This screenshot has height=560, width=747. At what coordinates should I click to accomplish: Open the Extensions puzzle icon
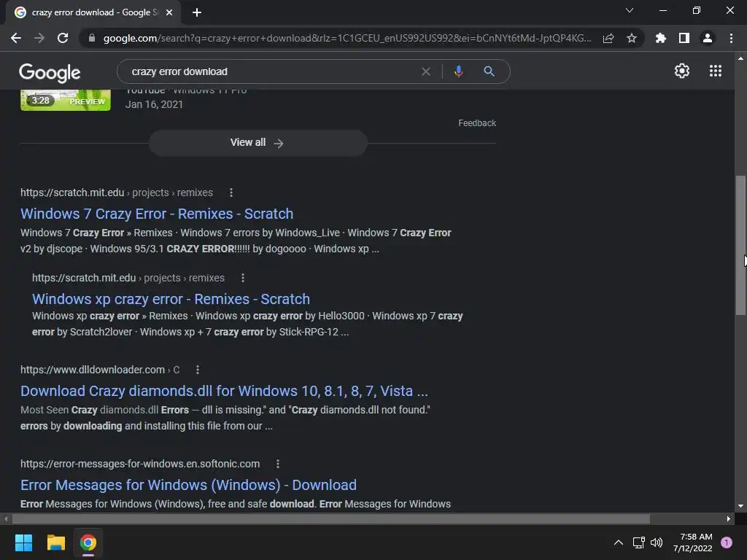(661, 38)
